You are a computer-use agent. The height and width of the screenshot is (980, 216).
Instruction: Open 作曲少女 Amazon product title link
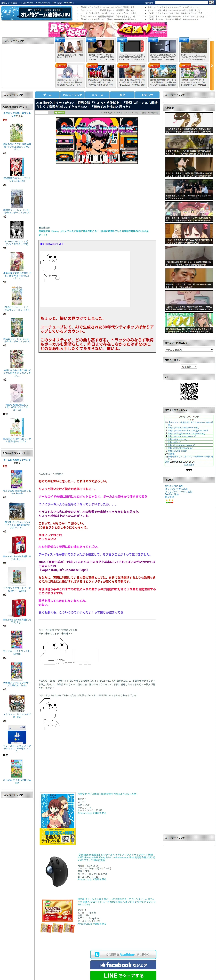point(108,794)
